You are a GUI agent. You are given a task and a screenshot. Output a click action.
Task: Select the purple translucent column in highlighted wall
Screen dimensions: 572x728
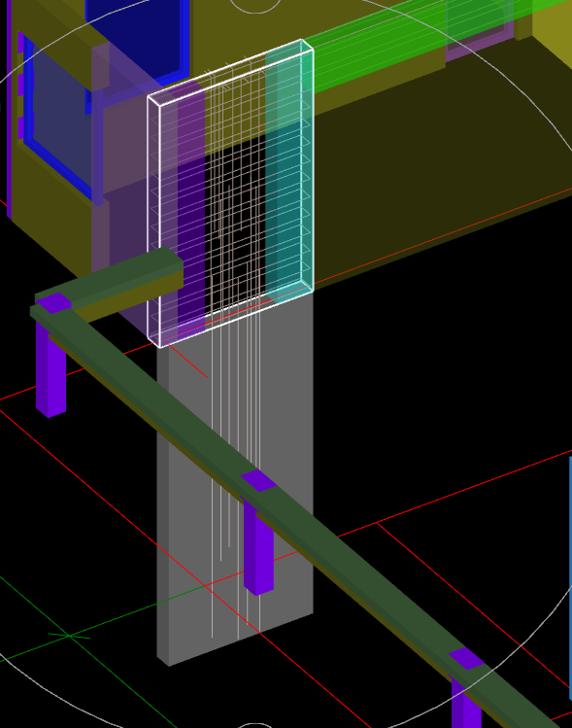[190, 209]
